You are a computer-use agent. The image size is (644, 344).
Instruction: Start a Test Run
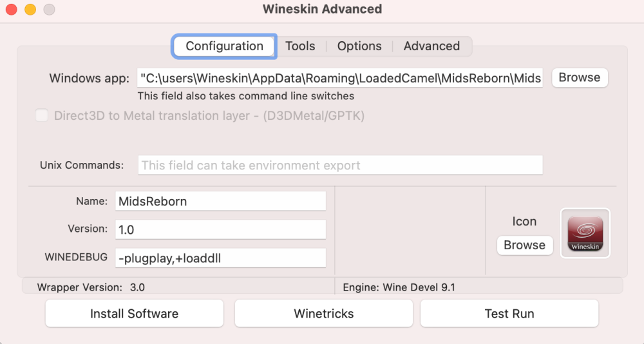click(x=509, y=314)
